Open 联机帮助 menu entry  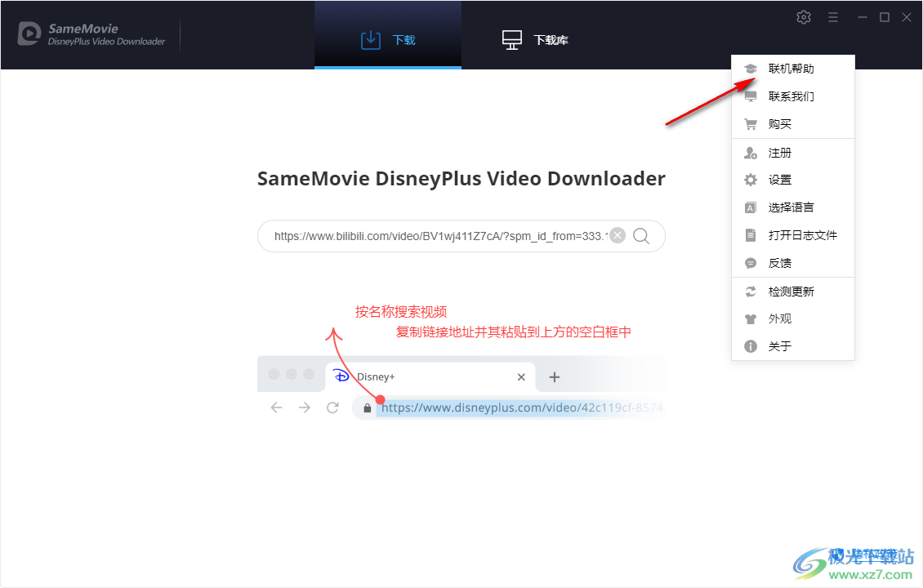793,69
